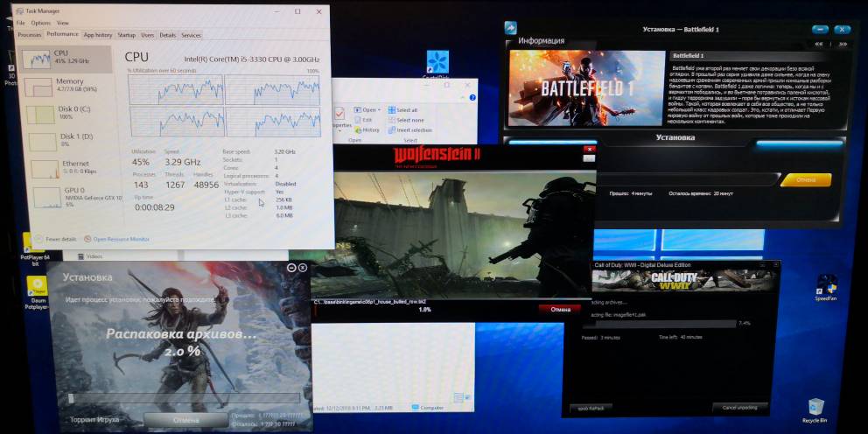The width and height of the screenshot is (868, 434).
Task: Switch to the Users tab
Action: click(147, 35)
